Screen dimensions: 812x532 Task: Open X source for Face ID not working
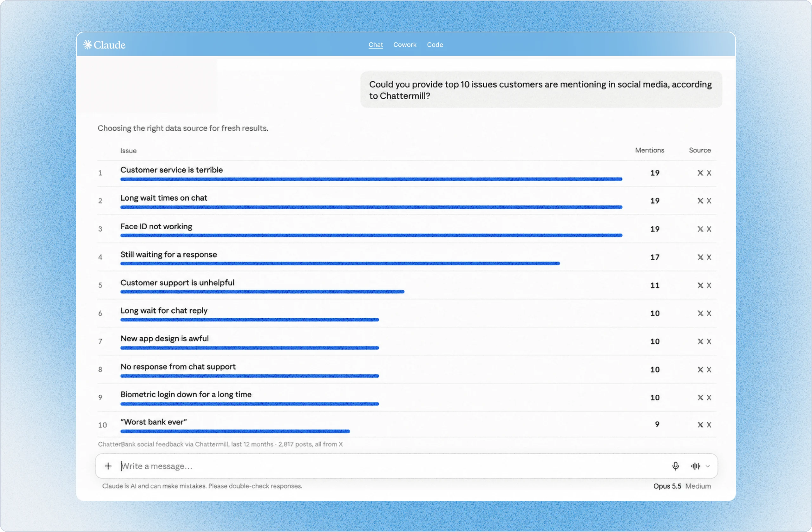point(704,229)
